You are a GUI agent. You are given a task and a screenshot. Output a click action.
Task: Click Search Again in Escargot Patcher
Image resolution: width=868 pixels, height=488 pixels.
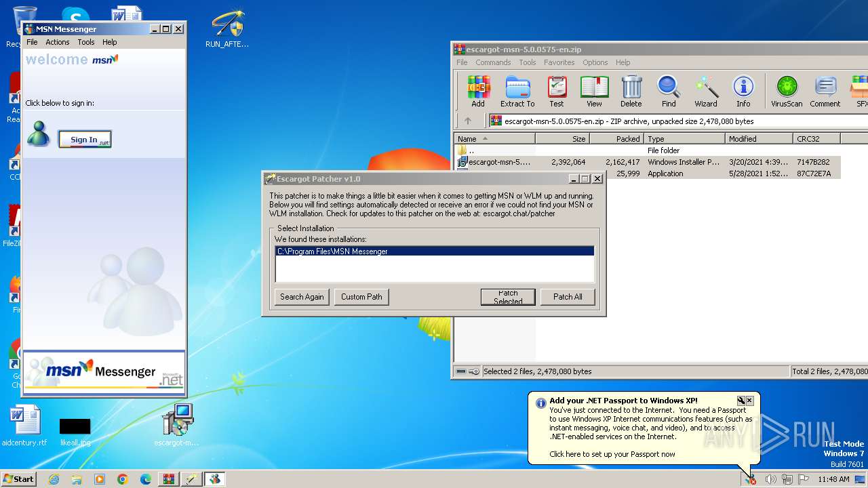302,297
